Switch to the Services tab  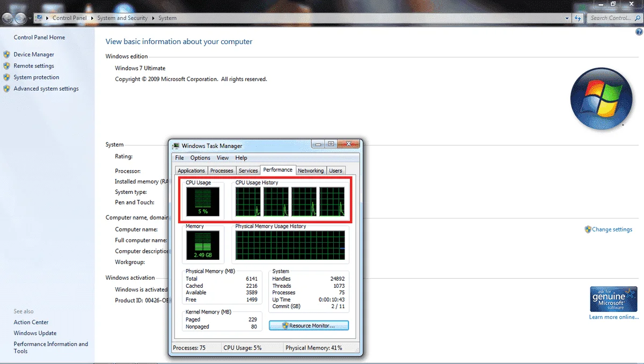[x=248, y=171]
